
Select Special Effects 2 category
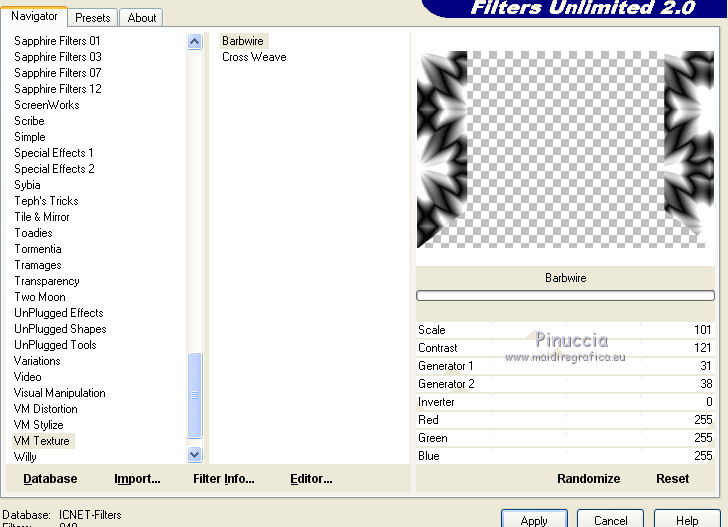54,169
